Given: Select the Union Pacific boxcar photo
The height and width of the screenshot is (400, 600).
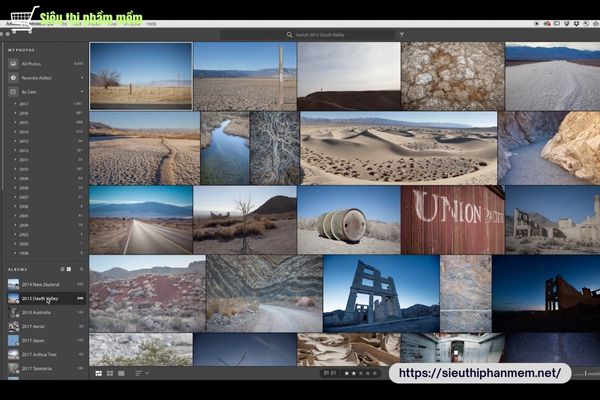Looking at the screenshot, I should tap(453, 220).
